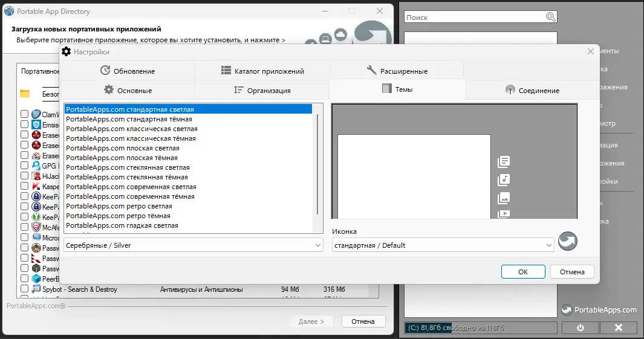Image resolution: width=644 pixels, height=339 pixels.
Task: Switch to the Основные tab
Action: [x=128, y=90]
